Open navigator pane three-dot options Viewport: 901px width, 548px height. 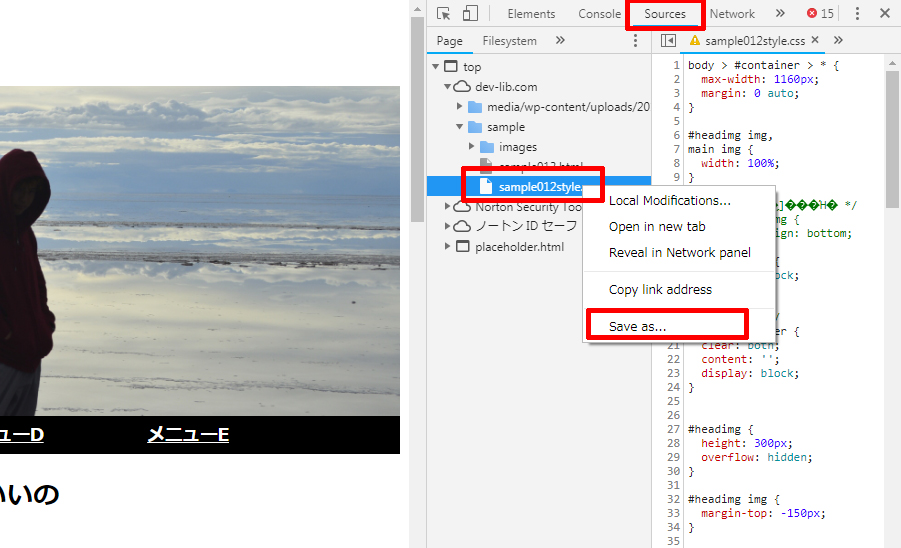[635, 41]
